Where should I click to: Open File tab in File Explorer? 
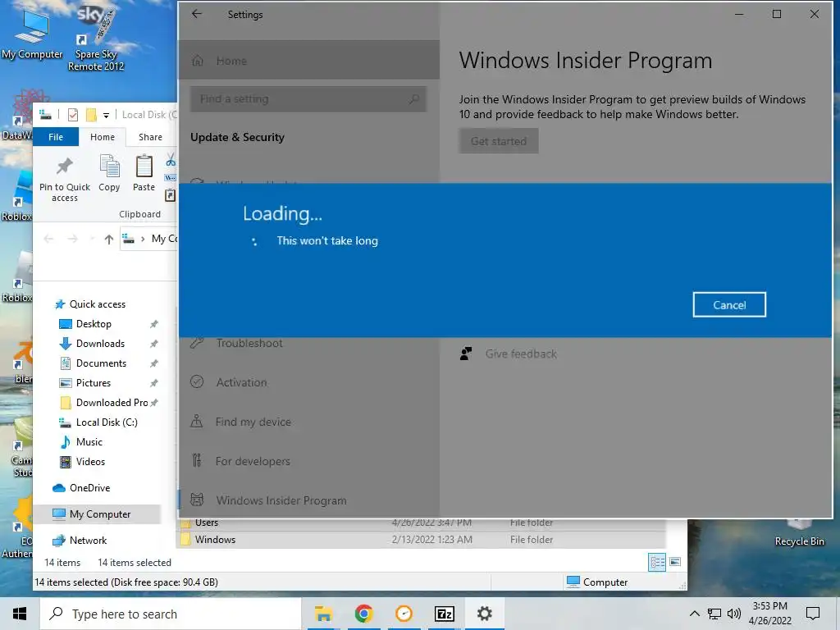pos(56,137)
